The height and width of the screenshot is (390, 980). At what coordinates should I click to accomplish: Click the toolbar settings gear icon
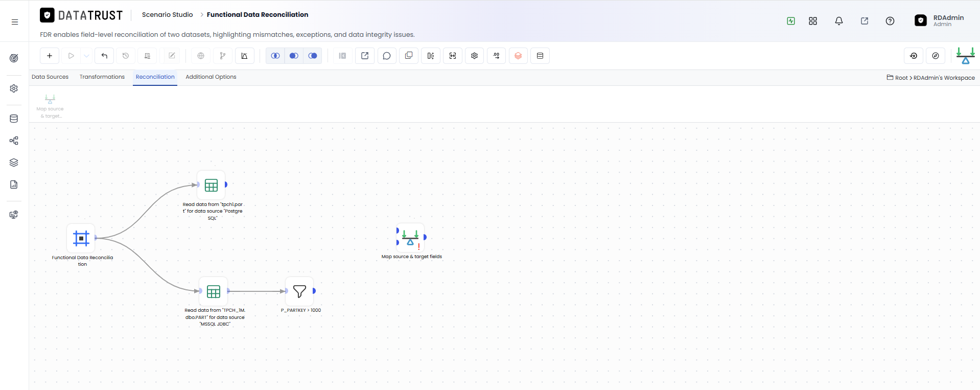(x=475, y=56)
